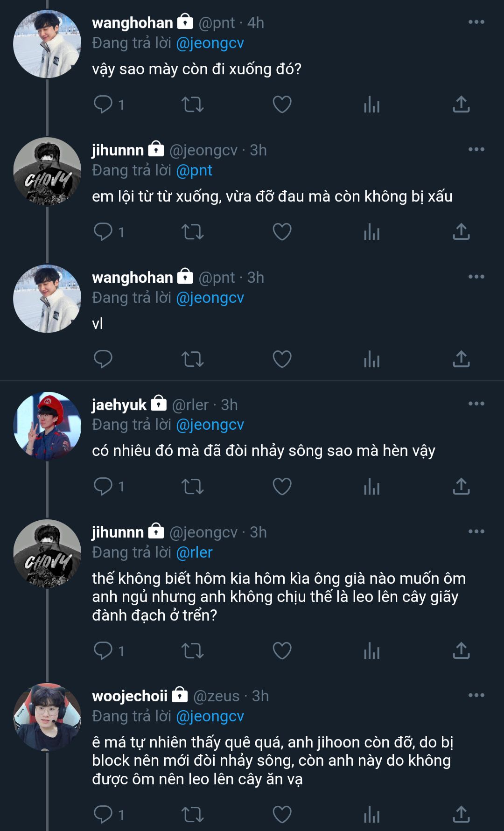This screenshot has width=504, height=831.
Task: Like woojechoii's reply tweet
Action: pos(282,815)
